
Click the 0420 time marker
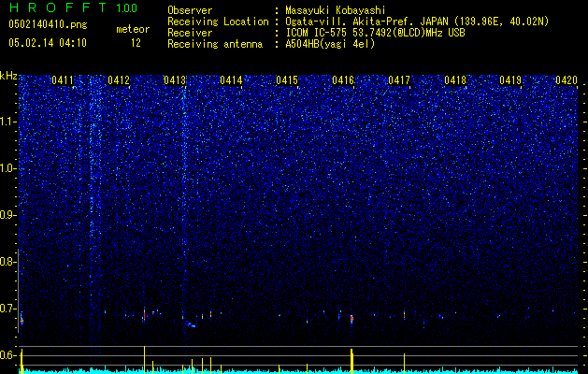pyautogui.click(x=566, y=80)
